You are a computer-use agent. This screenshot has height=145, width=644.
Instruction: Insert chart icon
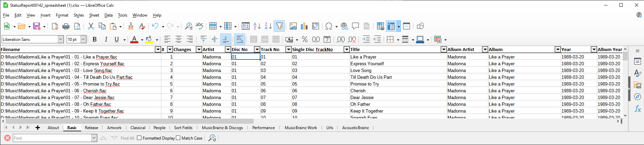click(x=304, y=26)
